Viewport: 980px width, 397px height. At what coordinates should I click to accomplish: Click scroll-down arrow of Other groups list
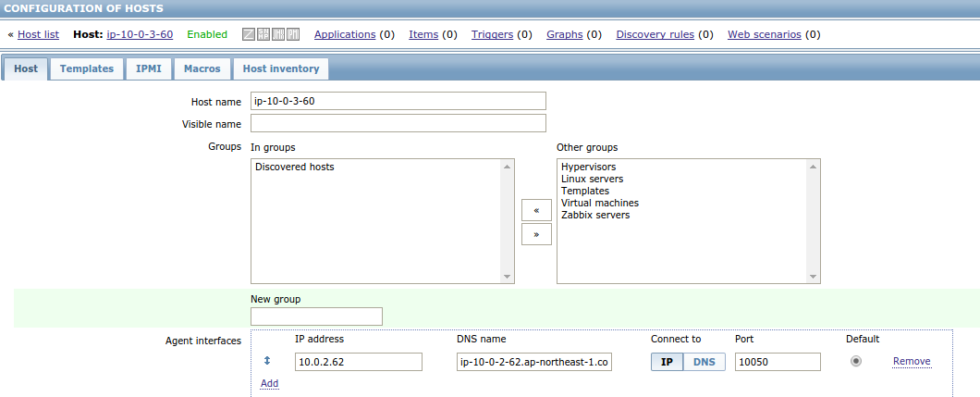click(813, 277)
